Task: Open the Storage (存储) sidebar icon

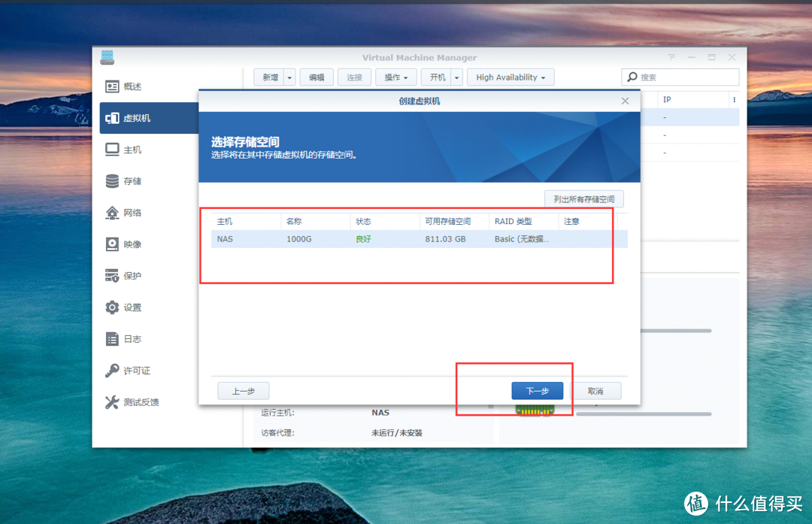Action: tap(112, 181)
